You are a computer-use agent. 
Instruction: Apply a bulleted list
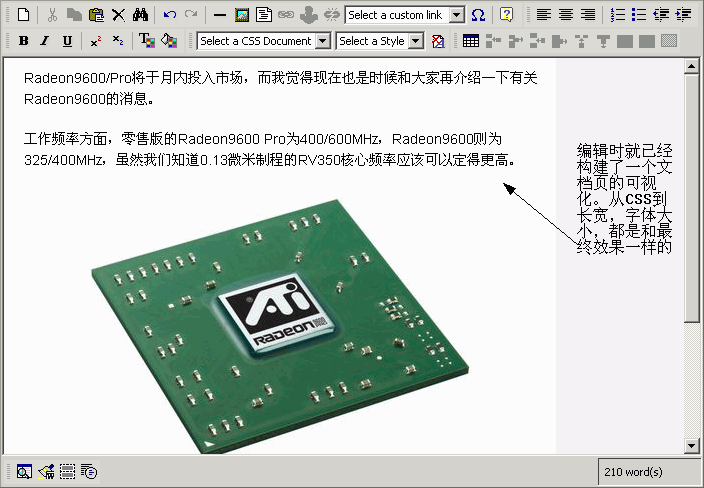(639, 15)
